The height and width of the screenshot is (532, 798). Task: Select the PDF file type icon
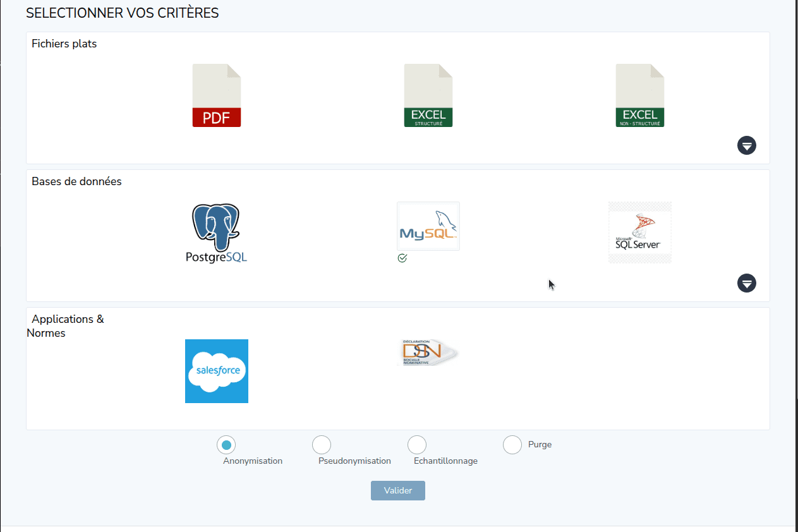click(x=217, y=95)
